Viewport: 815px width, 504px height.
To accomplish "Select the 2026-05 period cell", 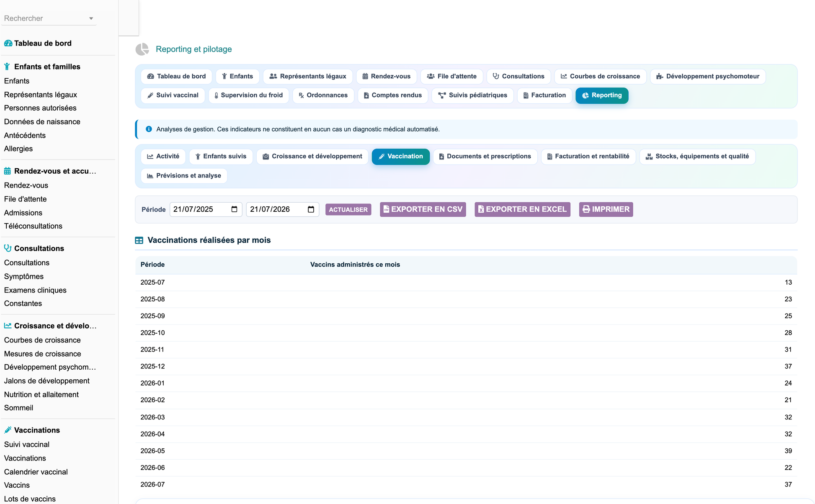I will pos(152,451).
